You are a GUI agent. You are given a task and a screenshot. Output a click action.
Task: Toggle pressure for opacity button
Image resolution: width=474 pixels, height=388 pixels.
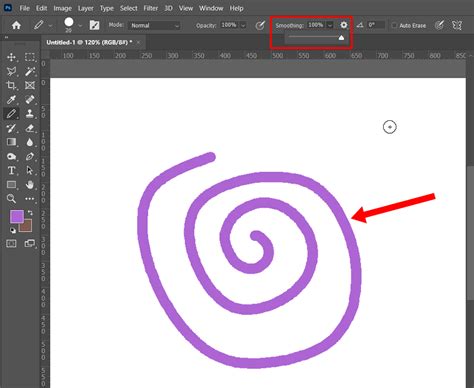click(260, 25)
